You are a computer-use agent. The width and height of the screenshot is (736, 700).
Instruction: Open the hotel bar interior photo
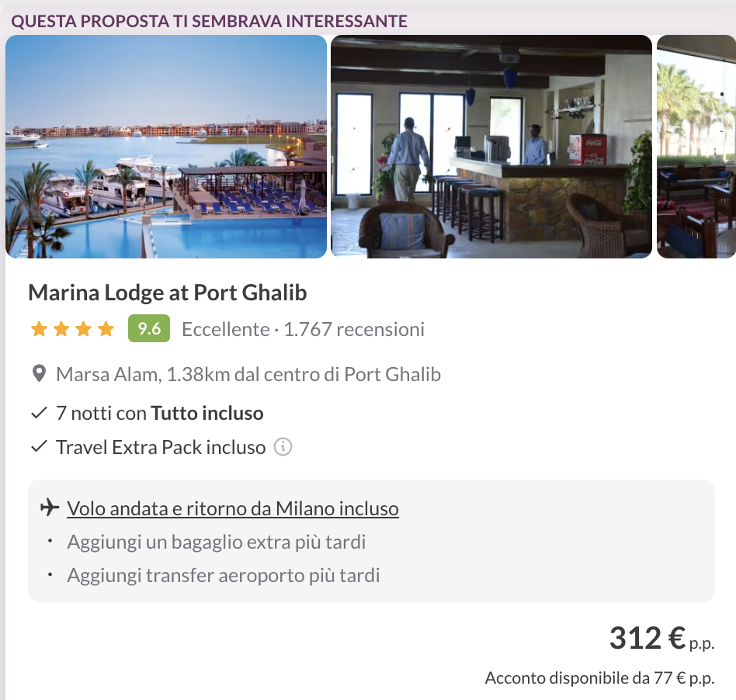[x=491, y=147]
